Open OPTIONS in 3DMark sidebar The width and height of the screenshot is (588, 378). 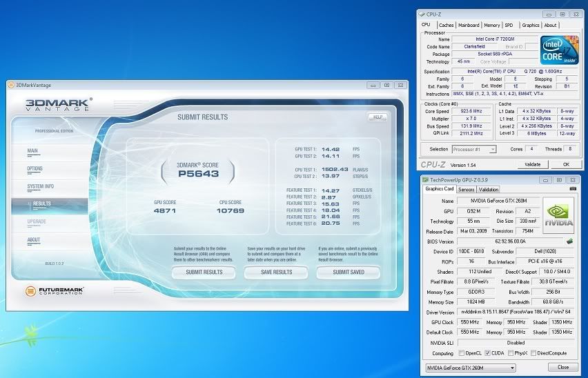[x=35, y=168]
